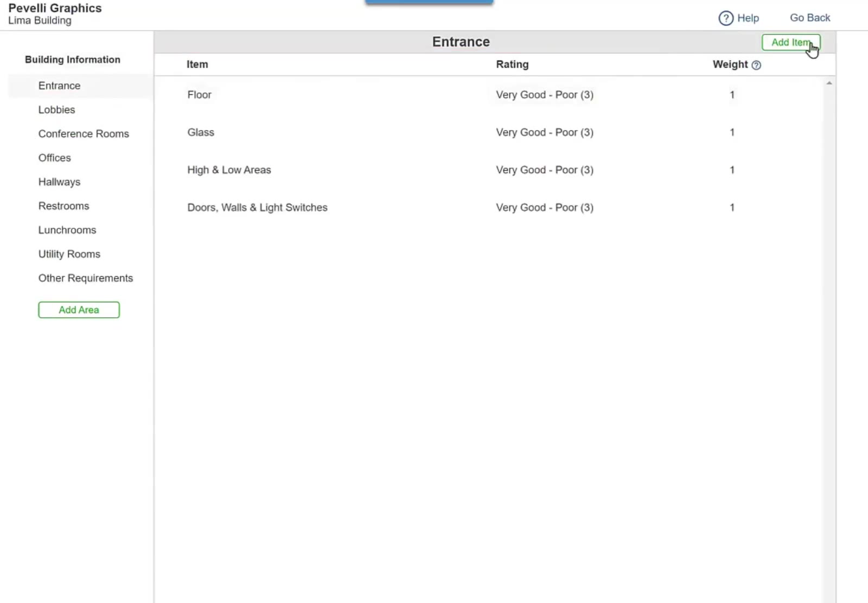Click the Item column header
The width and height of the screenshot is (868, 603).
197,65
